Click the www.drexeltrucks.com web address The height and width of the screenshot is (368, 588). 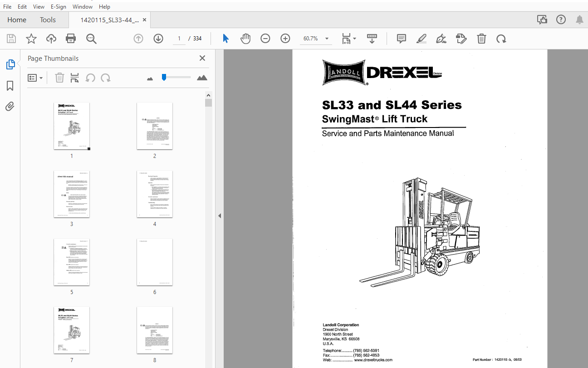373,360
